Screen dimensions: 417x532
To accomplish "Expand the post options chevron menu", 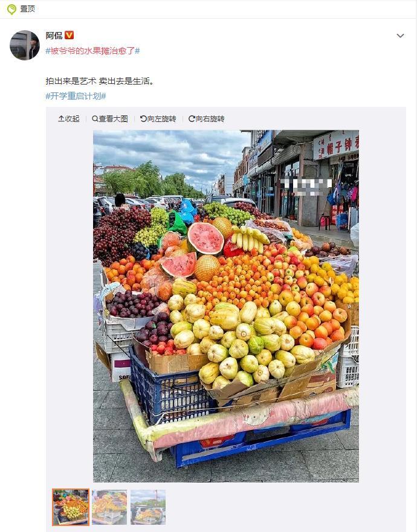I will 400,36.
